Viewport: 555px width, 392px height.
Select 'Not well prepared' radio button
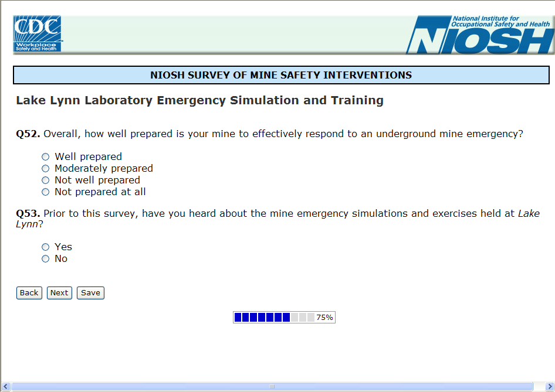[x=46, y=180]
